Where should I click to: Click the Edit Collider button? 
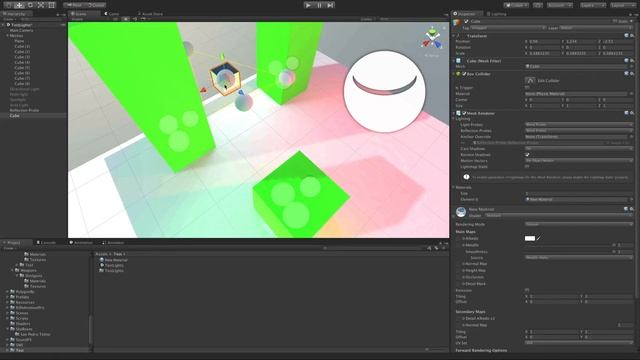point(530,80)
